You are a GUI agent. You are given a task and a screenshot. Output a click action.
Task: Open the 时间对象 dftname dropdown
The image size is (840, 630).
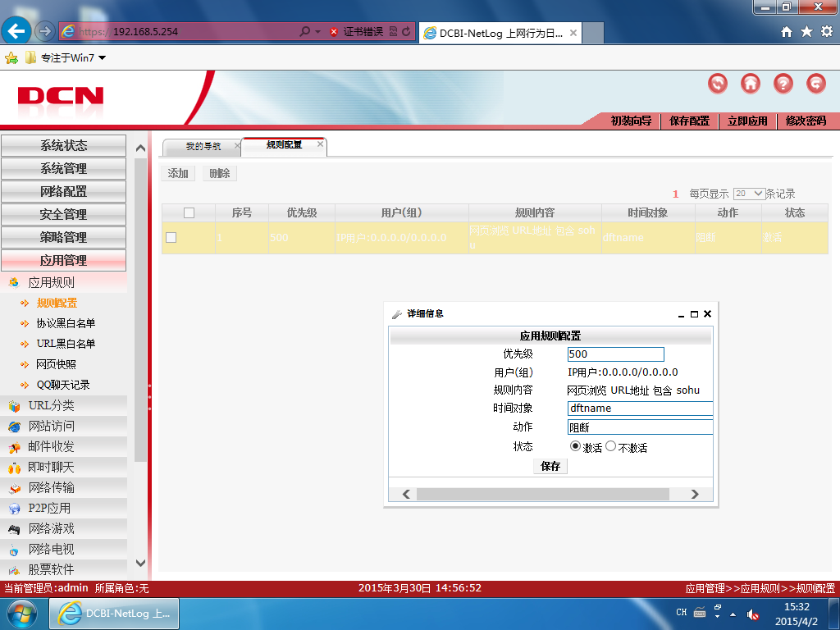pyautogui.click(x=640, y=409)
